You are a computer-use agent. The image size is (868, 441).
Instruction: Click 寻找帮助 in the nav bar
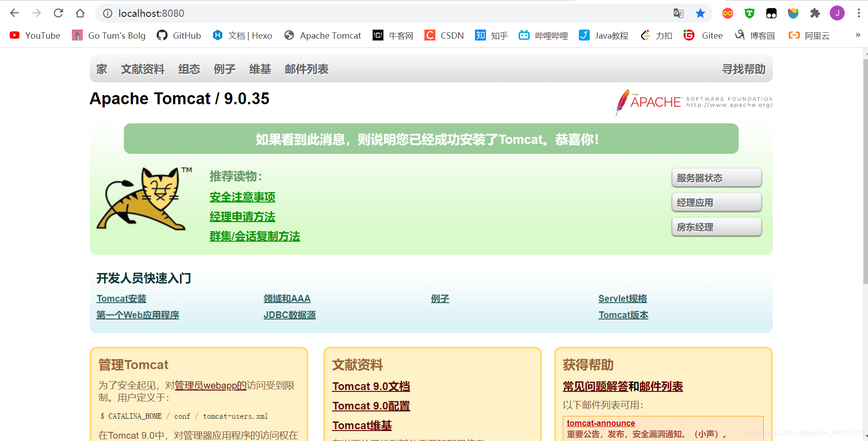744,69
